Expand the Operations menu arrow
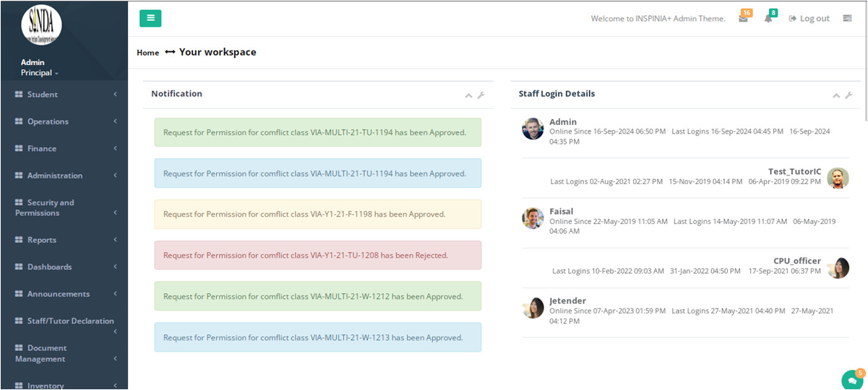 point(116,121)
